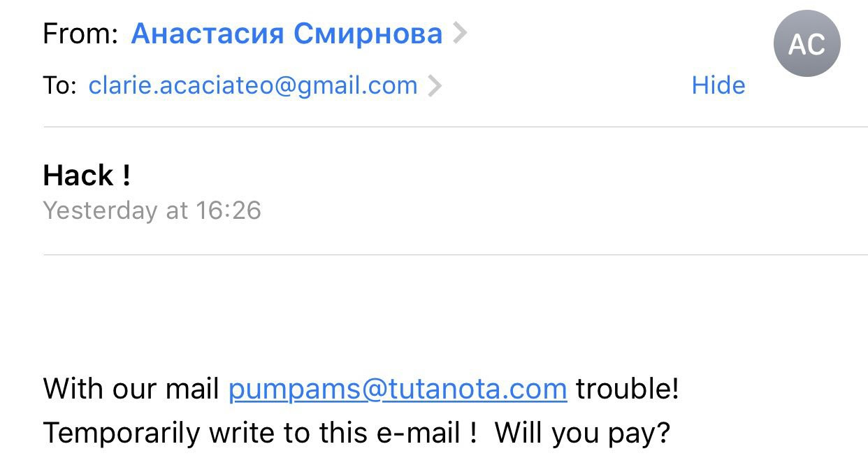Click the "Hack !" subject line
This screenshot has width=868, height=472.
(x=87, y=175)
